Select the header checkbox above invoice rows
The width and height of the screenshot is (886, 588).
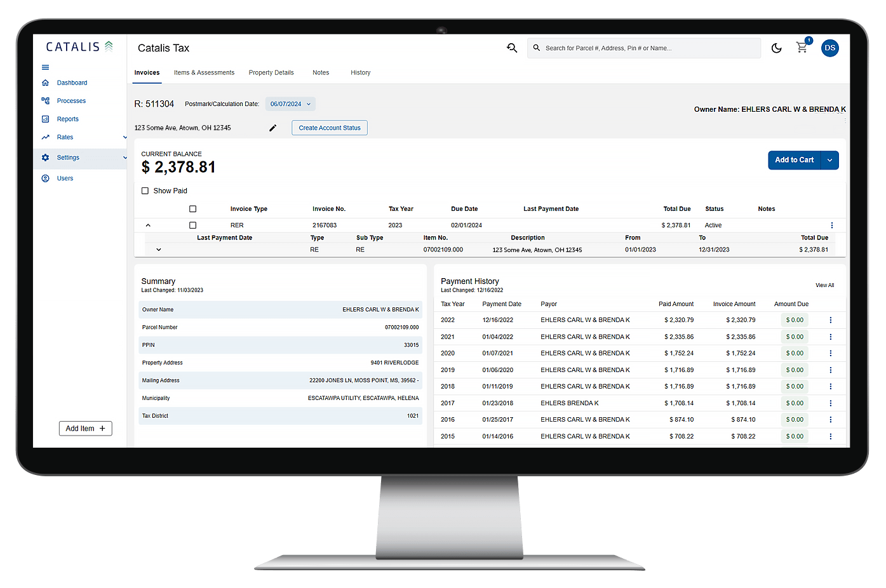[192, 208]
